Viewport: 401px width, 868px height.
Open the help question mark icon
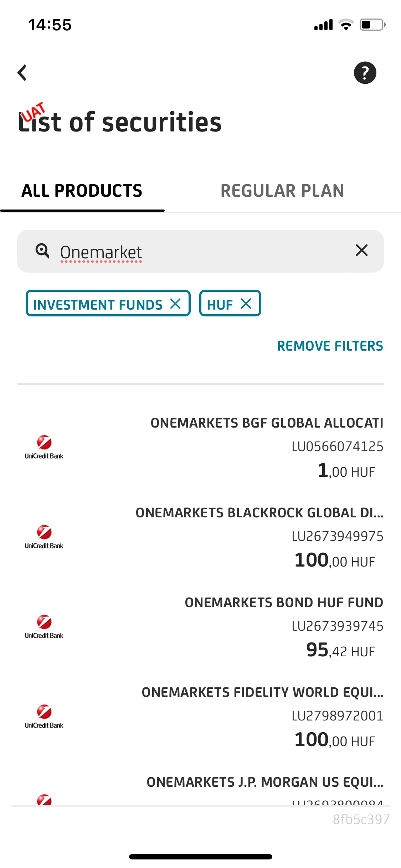click(365, 73)
